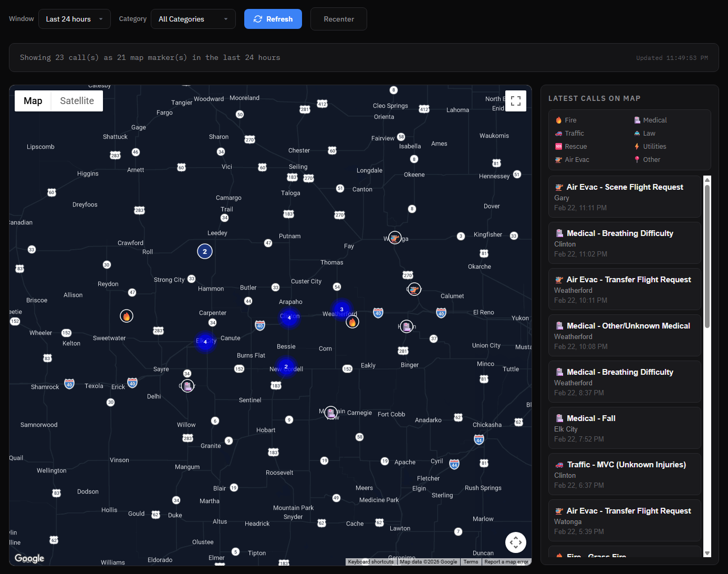Click the Refresh button
Image resolution: width=728 pixels, height=574 pixels.
pos(273,18)
